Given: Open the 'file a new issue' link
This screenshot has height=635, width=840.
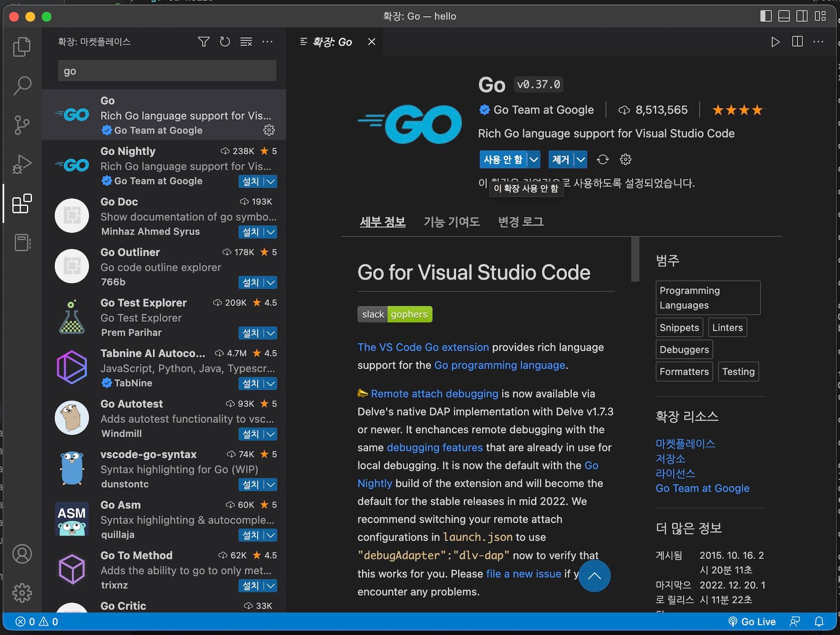Looking at the screenshot, I should tap(524, 574).
